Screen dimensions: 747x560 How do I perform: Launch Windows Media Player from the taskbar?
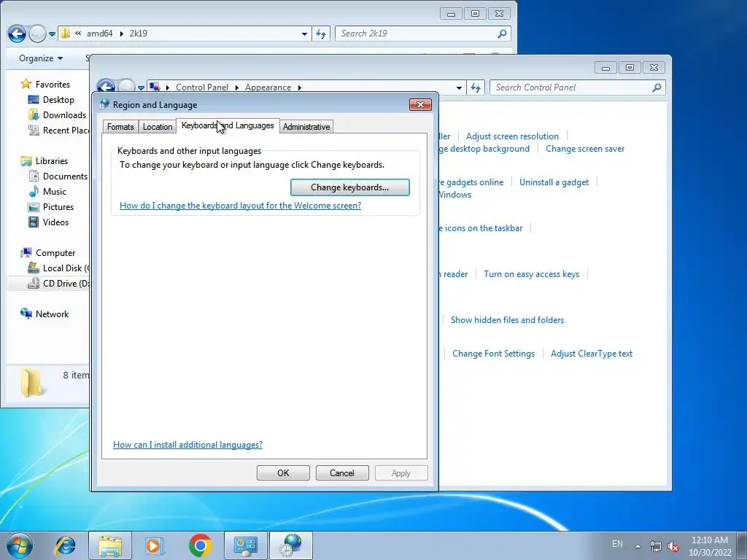(154, 545)
